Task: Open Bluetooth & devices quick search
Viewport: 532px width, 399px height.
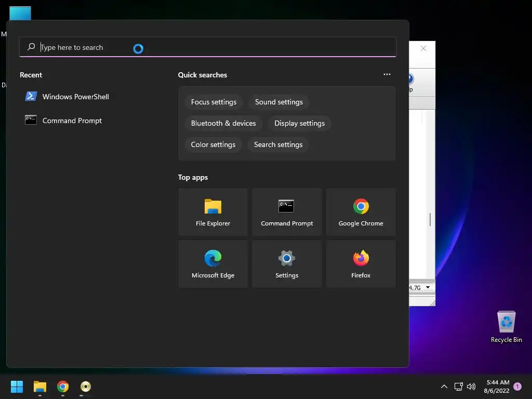Action: click(223, 124)
